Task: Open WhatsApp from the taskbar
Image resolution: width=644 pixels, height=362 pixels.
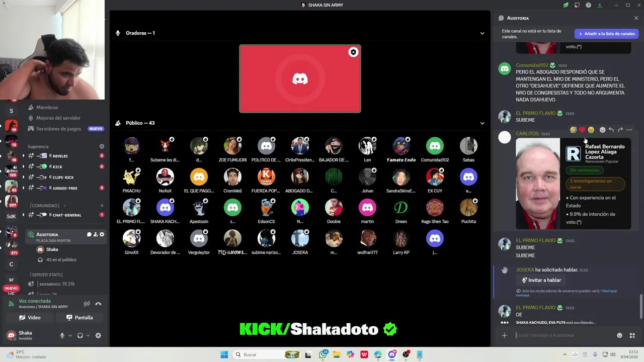Action: pos(323,354)
